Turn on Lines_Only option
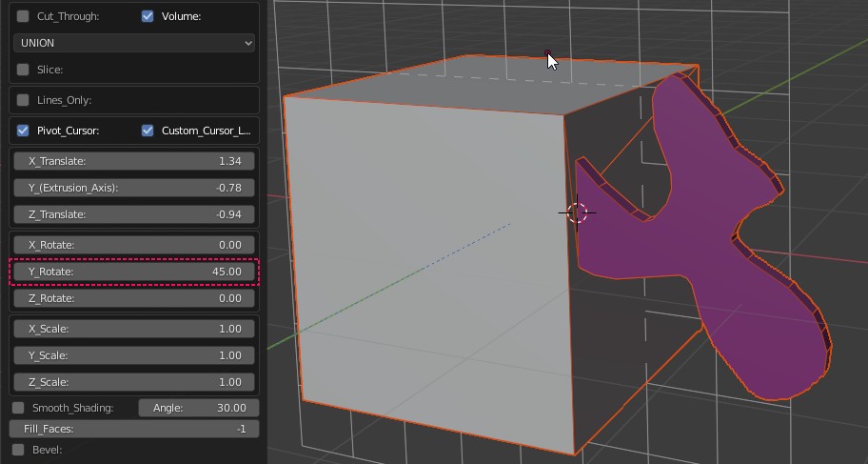 (23, 100)
